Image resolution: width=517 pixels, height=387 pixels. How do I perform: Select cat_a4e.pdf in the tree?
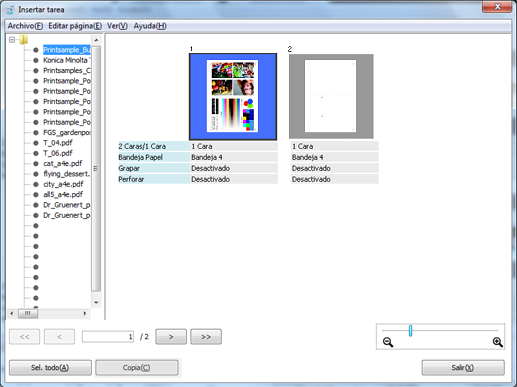[63, 164]
